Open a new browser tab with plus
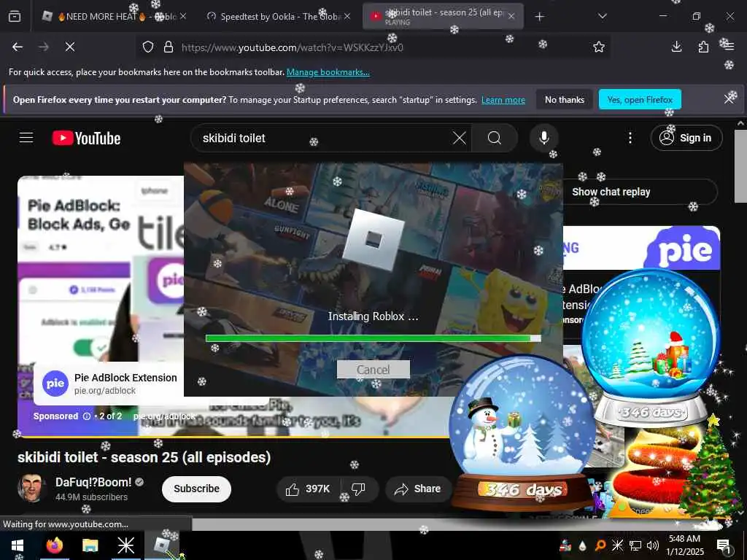The image size is (747, 560). click(x=539, y=17)
